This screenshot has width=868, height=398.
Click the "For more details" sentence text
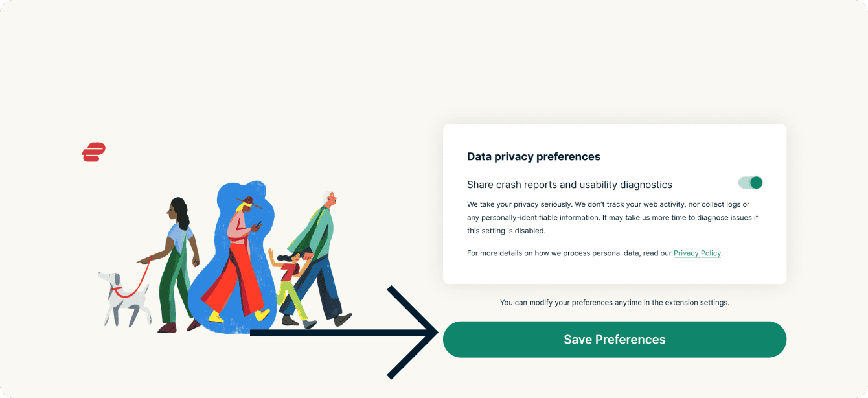coord(569,253)
